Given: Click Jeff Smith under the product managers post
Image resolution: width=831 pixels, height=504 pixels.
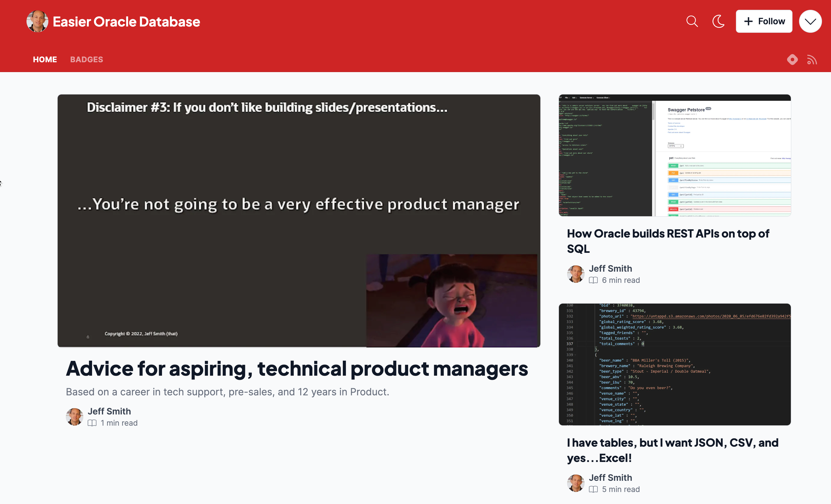Looking at the screenshot, I should 109,411.
